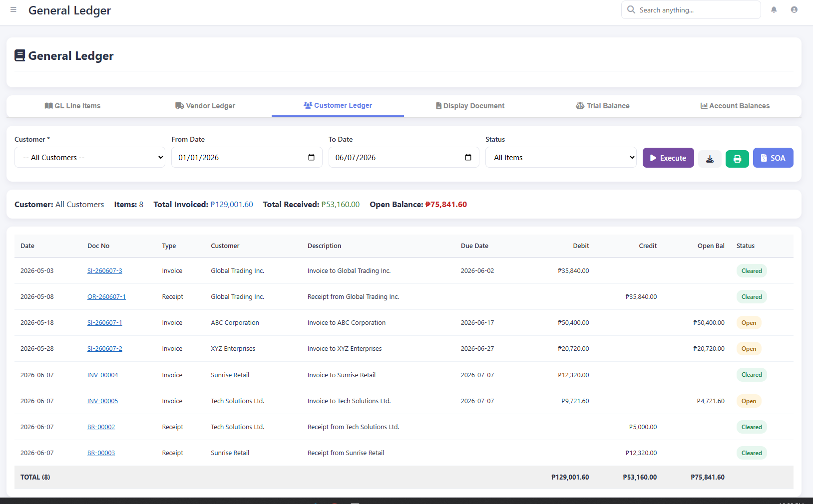Run the Execute button
This screenshot has height=504, width=813.
pyautogui.click(x=668, y=158)
